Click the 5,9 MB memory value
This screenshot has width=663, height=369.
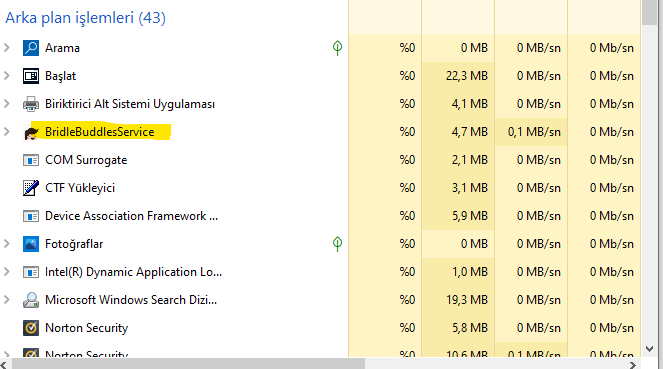[470, 216]
